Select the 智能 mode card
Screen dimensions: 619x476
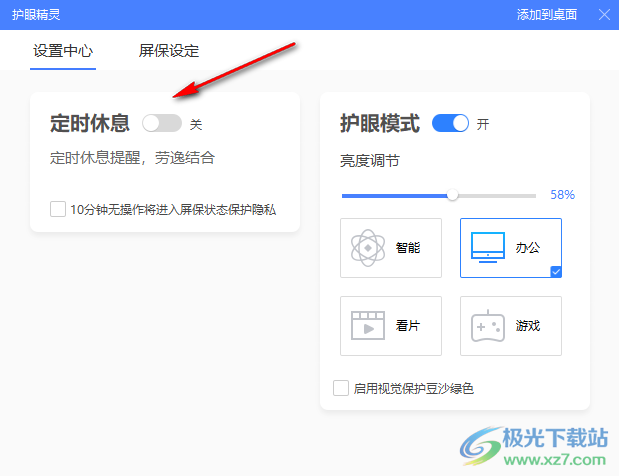pos(391,248)
